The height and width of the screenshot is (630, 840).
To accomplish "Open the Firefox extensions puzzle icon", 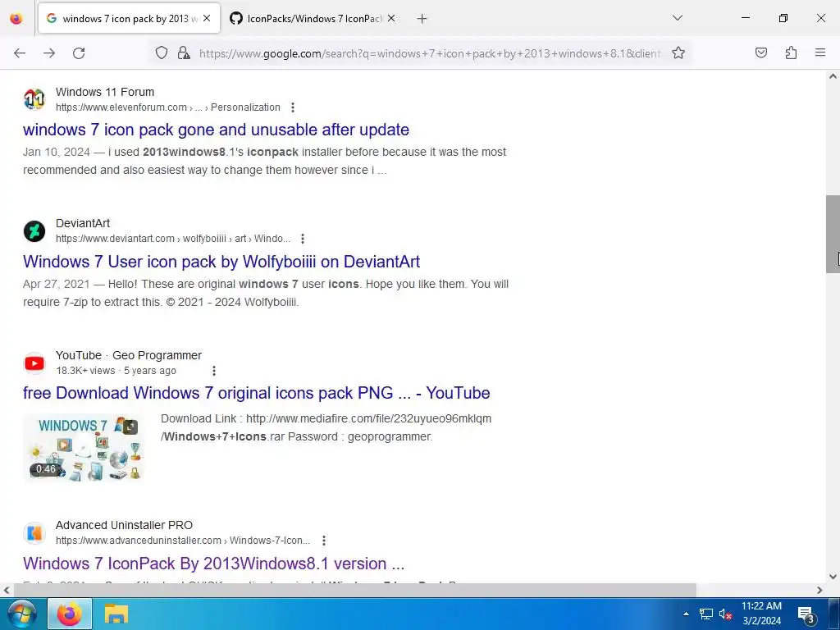I will pyautogui.click(x=791, y=52).
